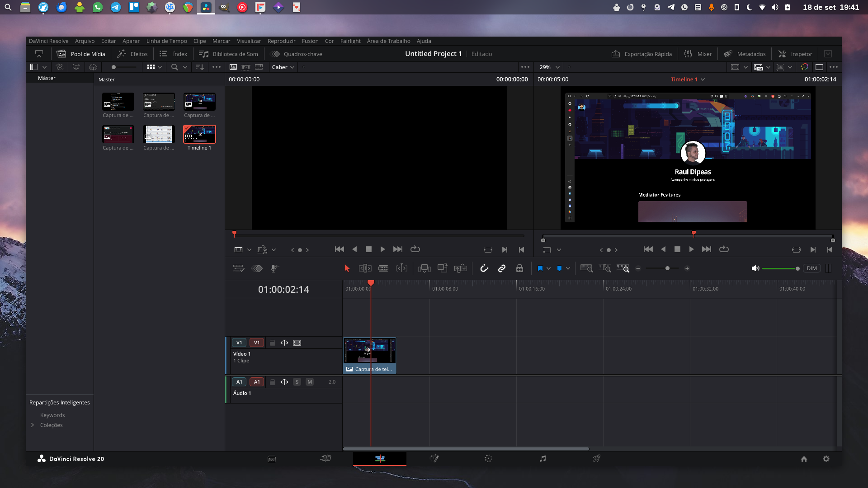
Task: Open the Linha de Tempo menu
Action: coord(167,41)
